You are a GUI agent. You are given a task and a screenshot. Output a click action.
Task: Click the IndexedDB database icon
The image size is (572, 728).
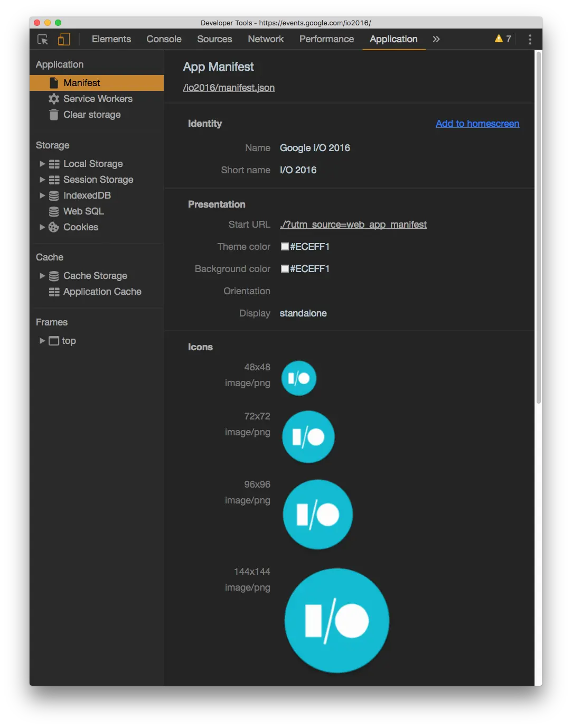coord(54,195)
